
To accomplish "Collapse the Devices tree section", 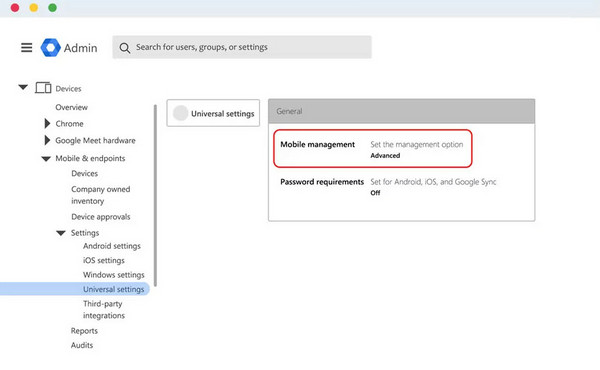I will coord(23,87).
